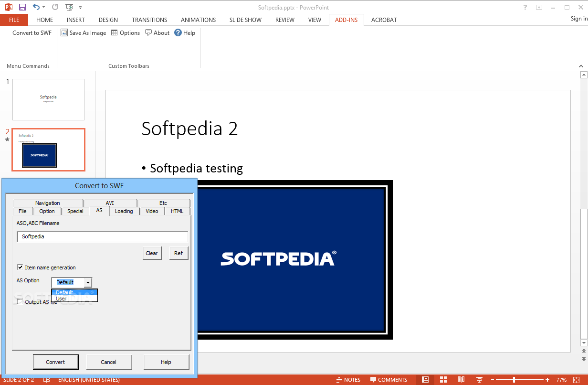Click the PowerPoint Help question mark in title bar
This screenshot has height=385, width=588.
point(525,7)
